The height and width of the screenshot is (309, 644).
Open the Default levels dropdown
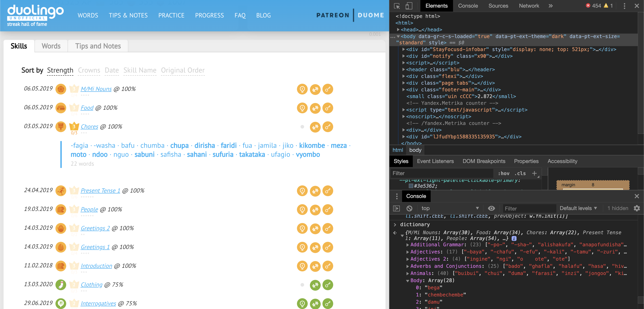tap(578, 208)
